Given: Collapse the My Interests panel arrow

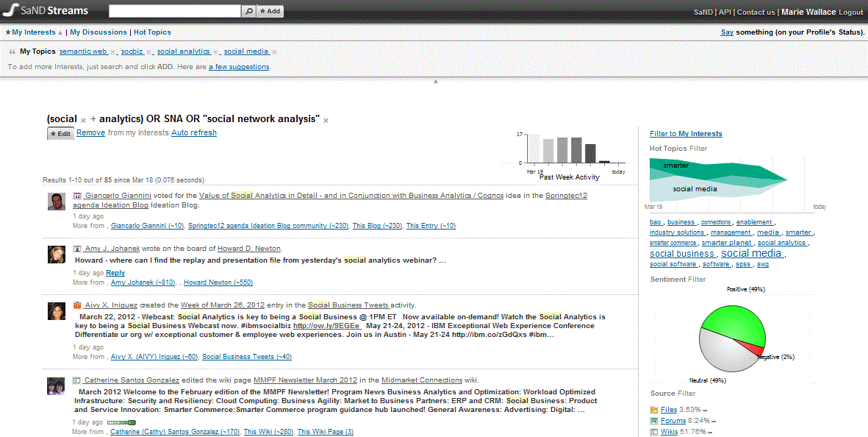Looking at the screenshot, I should tap(60, 33).
